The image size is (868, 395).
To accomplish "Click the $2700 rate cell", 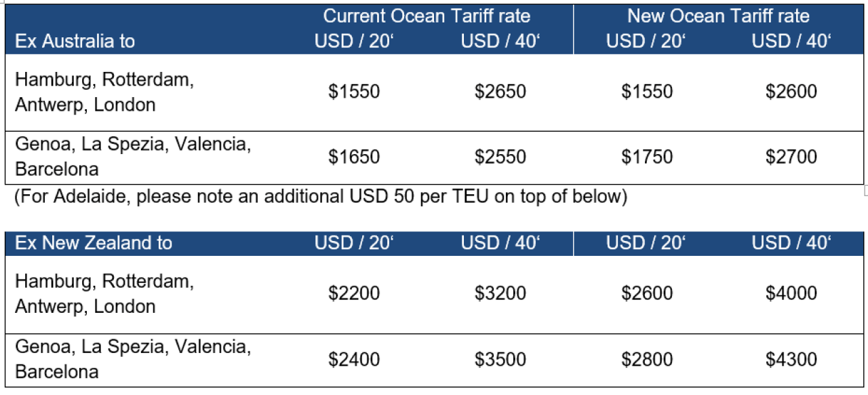I will coord(791,157).
